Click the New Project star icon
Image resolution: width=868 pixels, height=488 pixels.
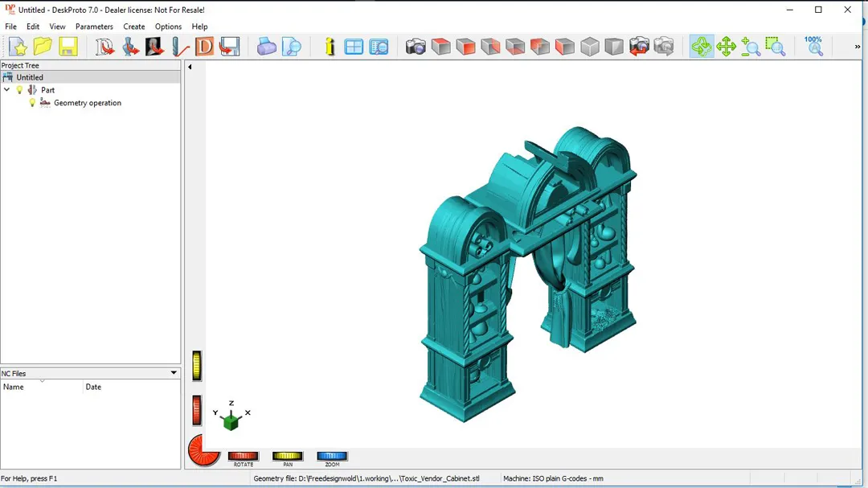tap(18, 47)
